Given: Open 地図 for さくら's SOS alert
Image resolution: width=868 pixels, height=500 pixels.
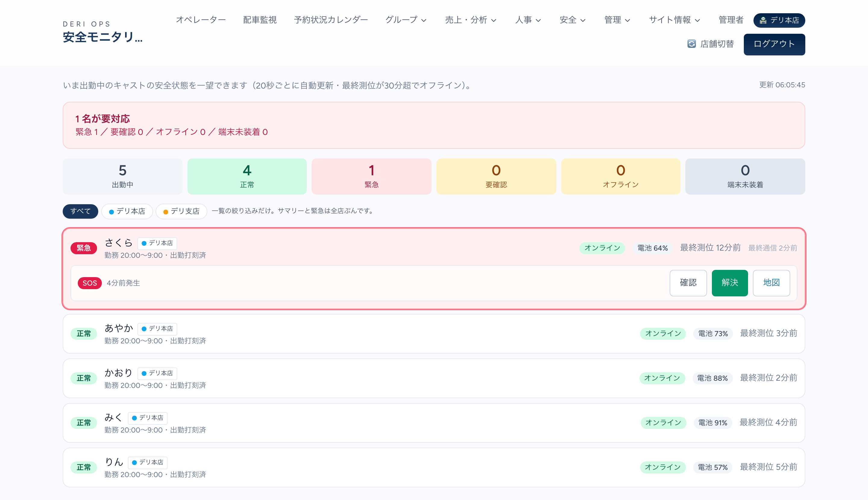Looking at the screenshot, I should coord(771,283).
